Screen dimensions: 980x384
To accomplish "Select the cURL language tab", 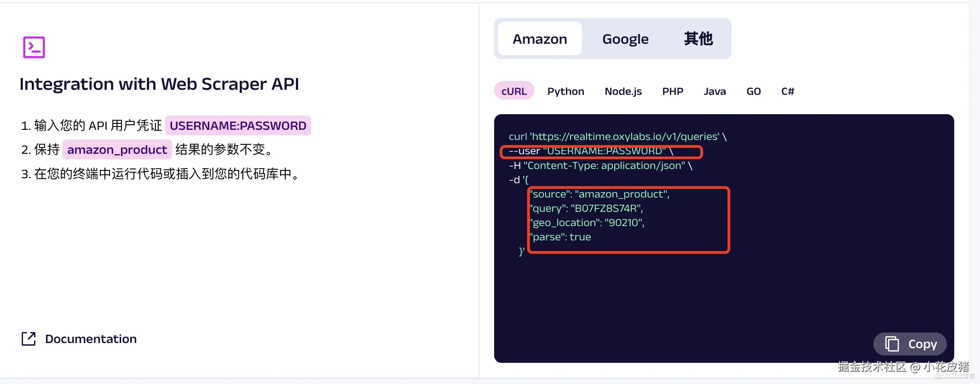I will pos(514,91).
